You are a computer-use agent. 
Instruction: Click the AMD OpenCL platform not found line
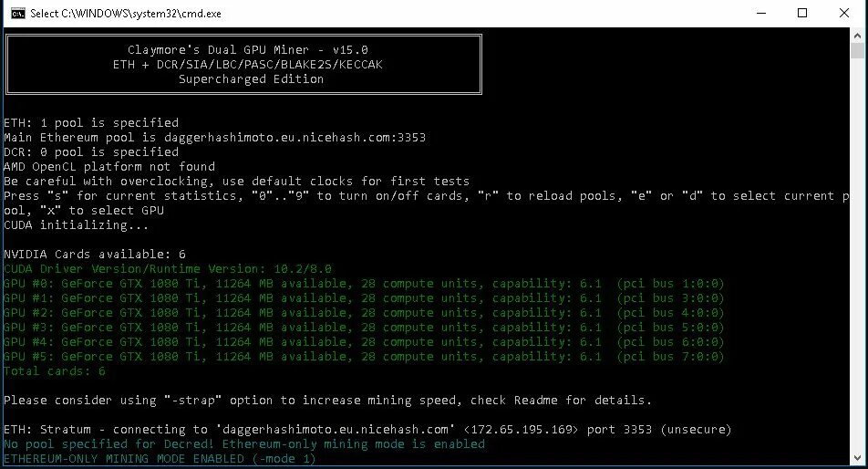click(x=109, y=167)
